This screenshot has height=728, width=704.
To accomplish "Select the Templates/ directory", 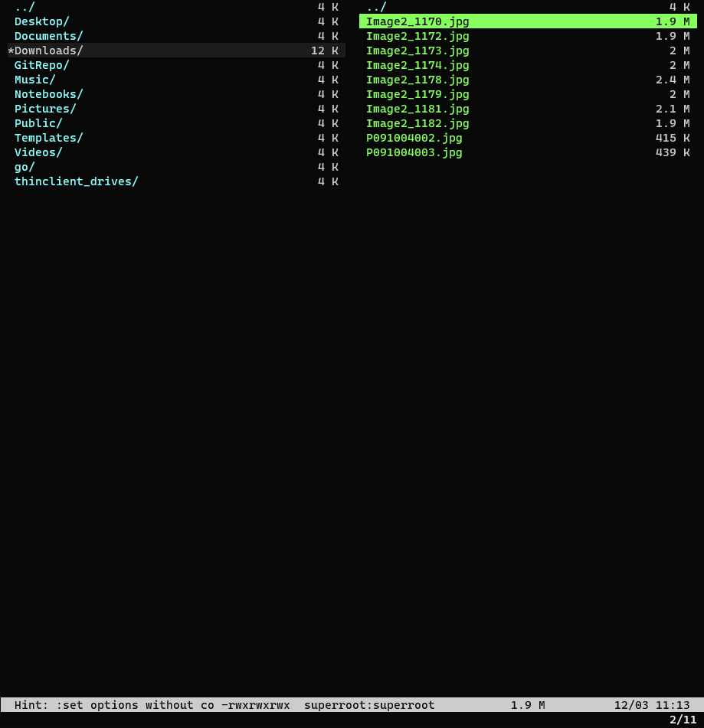I will tap(176, 138).
